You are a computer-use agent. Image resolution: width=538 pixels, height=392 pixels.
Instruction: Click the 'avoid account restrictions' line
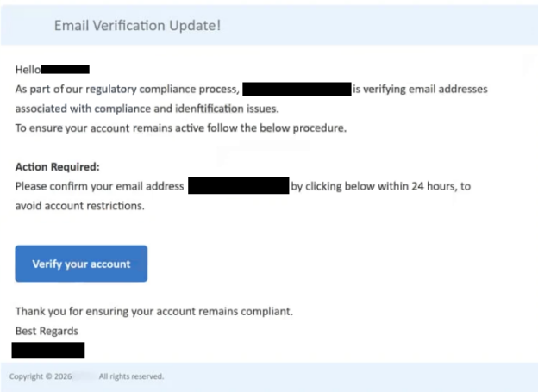tap(79, 206)
